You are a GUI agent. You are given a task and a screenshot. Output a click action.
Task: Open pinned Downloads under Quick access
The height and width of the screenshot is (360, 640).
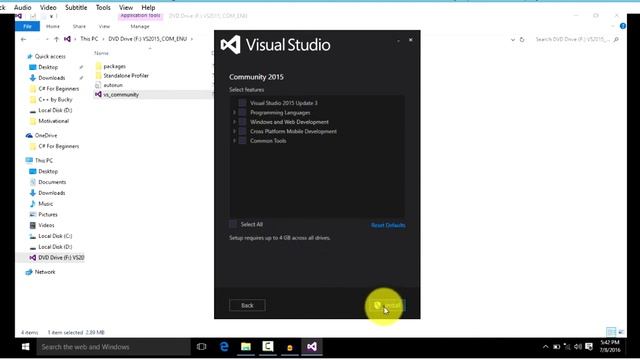click(x=47, y=78)
